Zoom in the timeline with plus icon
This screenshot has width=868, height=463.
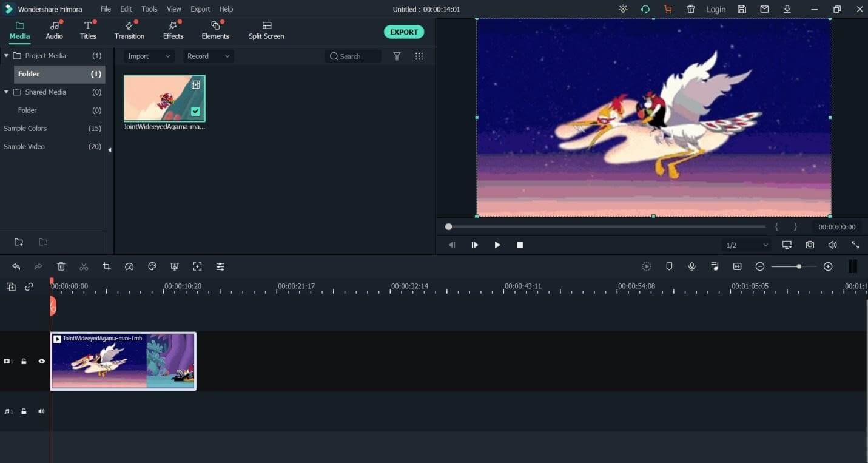[828, 266]
